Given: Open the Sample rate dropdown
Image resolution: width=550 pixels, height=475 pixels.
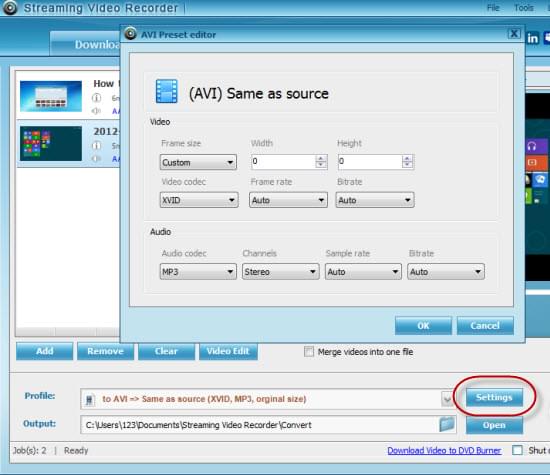Looking at the screenshot, I should click(x=363, y=272).
